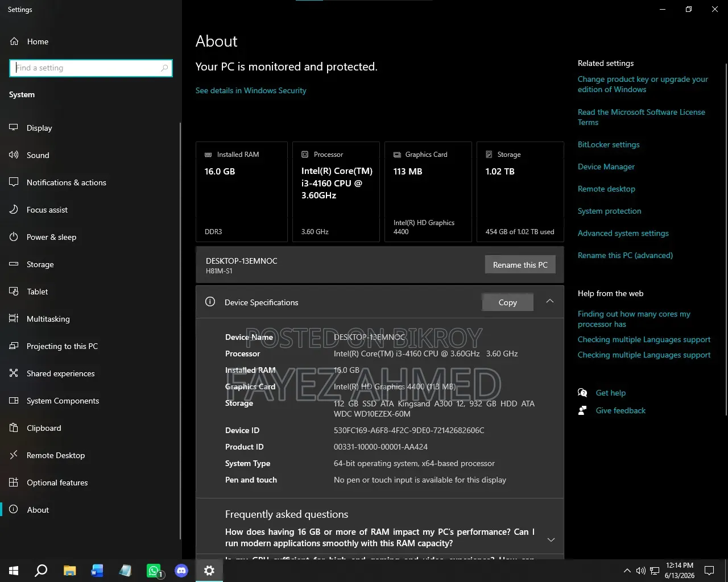Click the Settings gear taskbar icon
Screen dimensions: 728x582
click(209, 571)
